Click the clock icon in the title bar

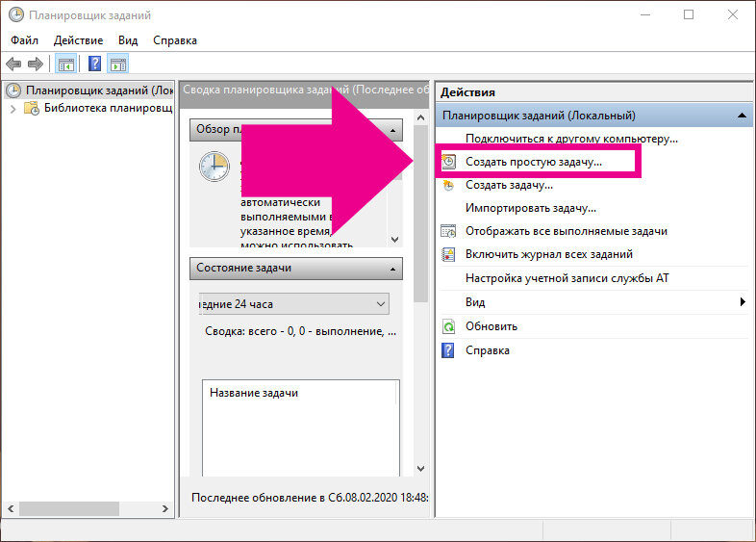[x=16, y=15]
